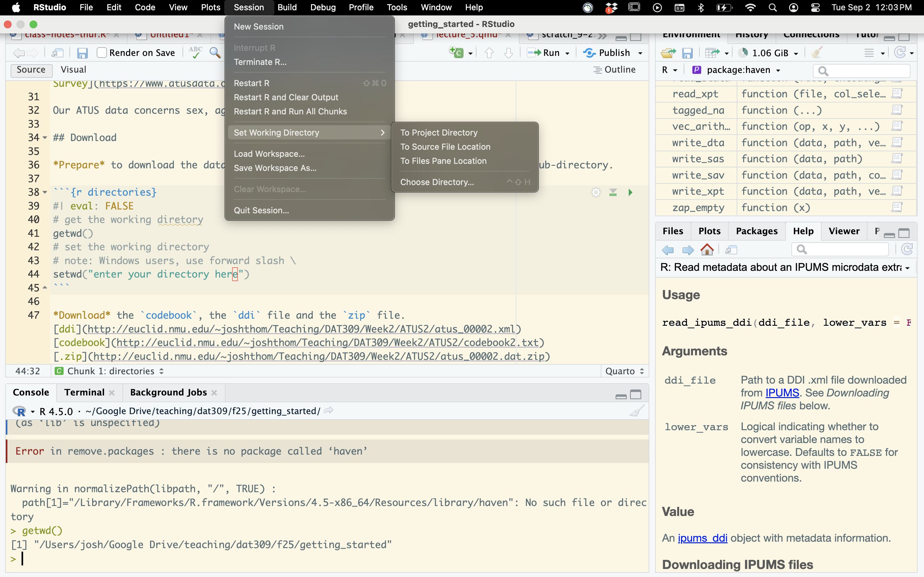Switch editor to Visual mode
The width and height of the screenshot is (924, 577).
click(x=73, y=69)
